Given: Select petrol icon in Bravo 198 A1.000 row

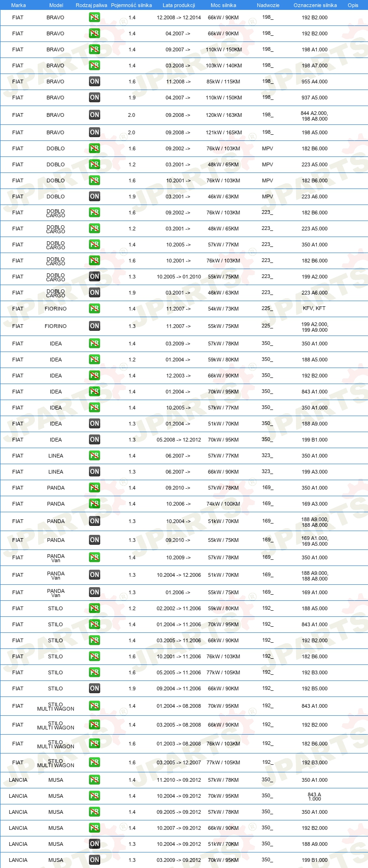Looking at the screenshot, I should tap(95, 49).
